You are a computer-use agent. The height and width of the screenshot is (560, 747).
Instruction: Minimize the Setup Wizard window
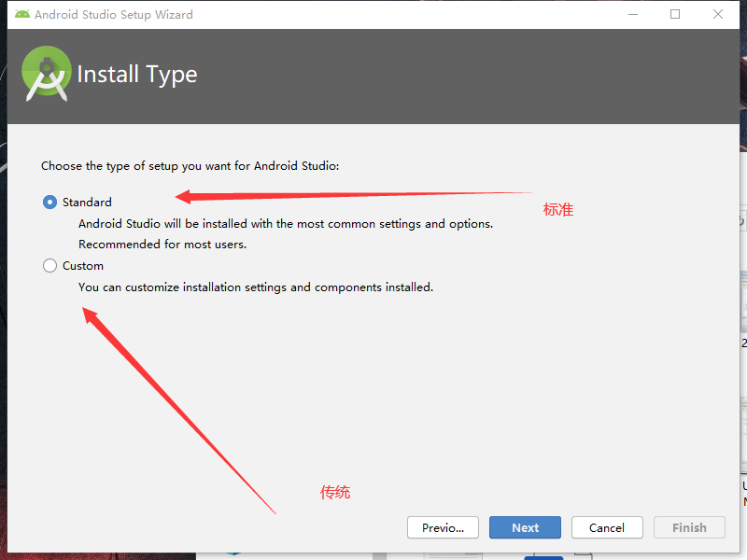coord(633,14)
